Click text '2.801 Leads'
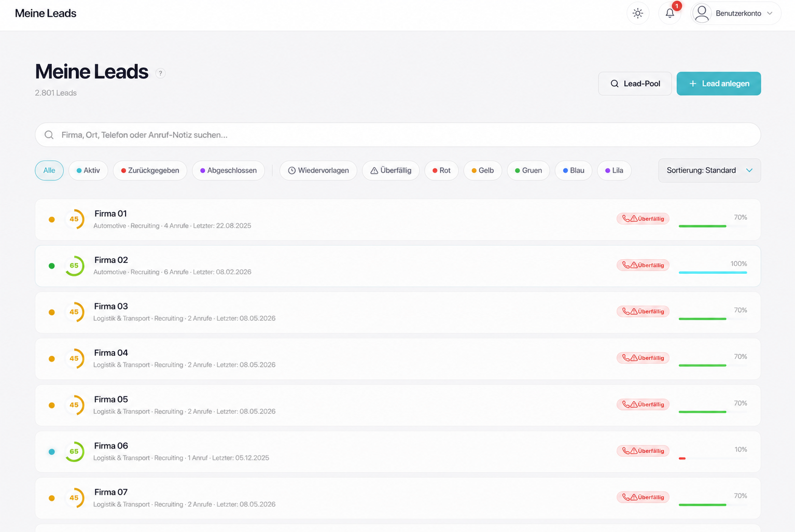The height and width of the screenshot is (532, 795). pos(56,93)
